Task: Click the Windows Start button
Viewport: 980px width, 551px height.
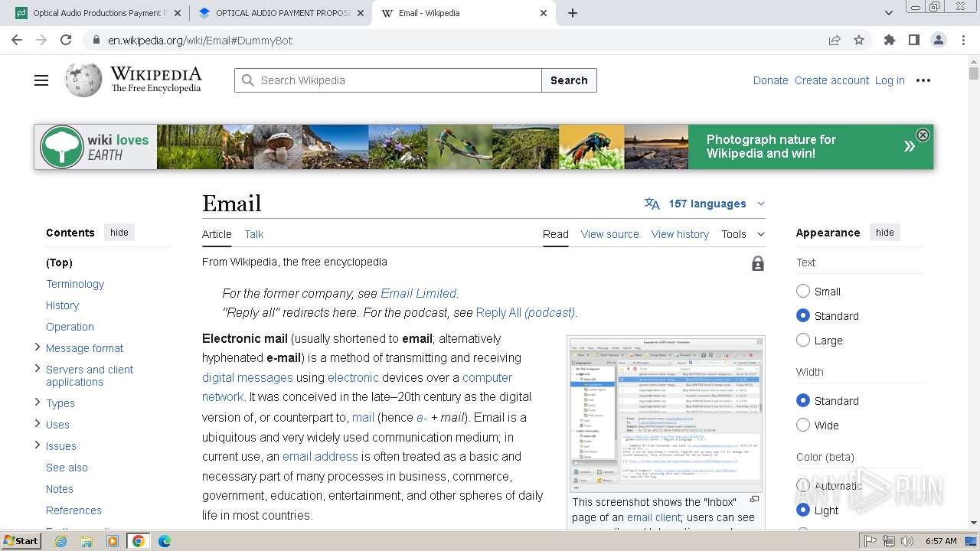Action: pyautogui.click(x=21, y=541)
